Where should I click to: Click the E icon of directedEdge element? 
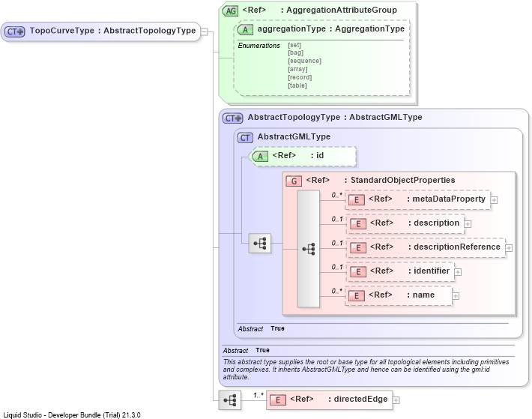click(x=278, y=400)
